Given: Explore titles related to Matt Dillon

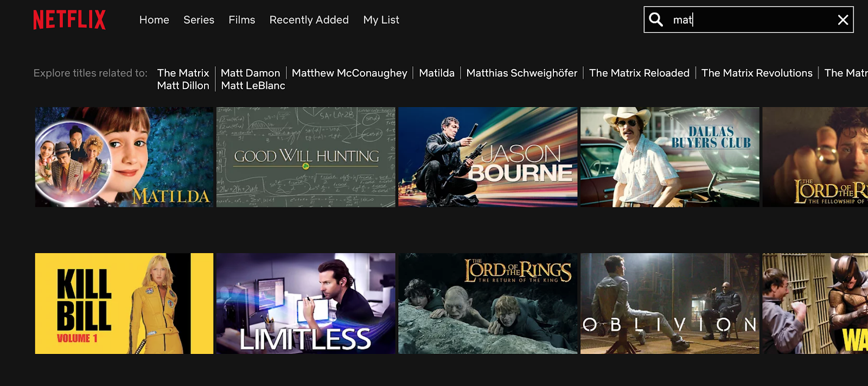Looking at the screenshot, I should pyautogui.click(x=183, y=85).
